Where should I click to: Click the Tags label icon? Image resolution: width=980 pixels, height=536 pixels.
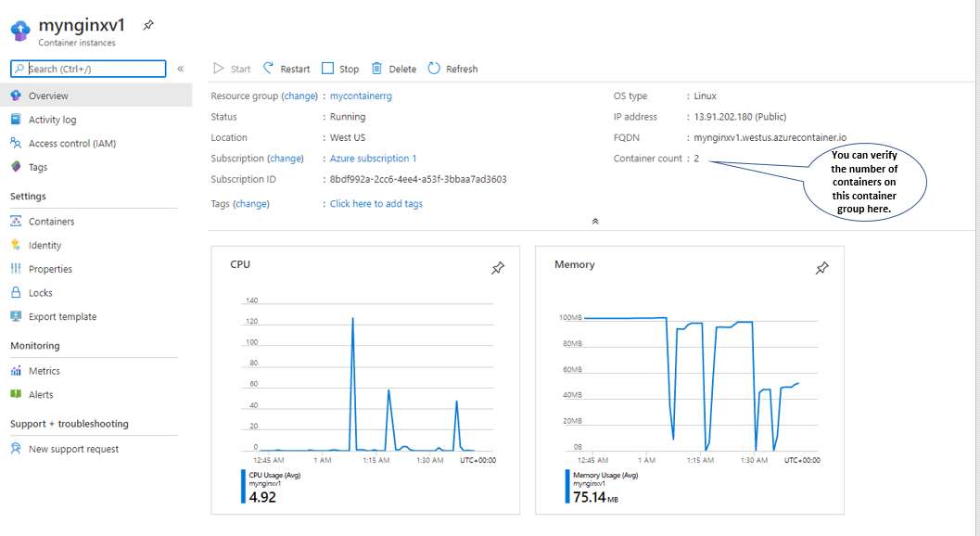click(16, 166)
